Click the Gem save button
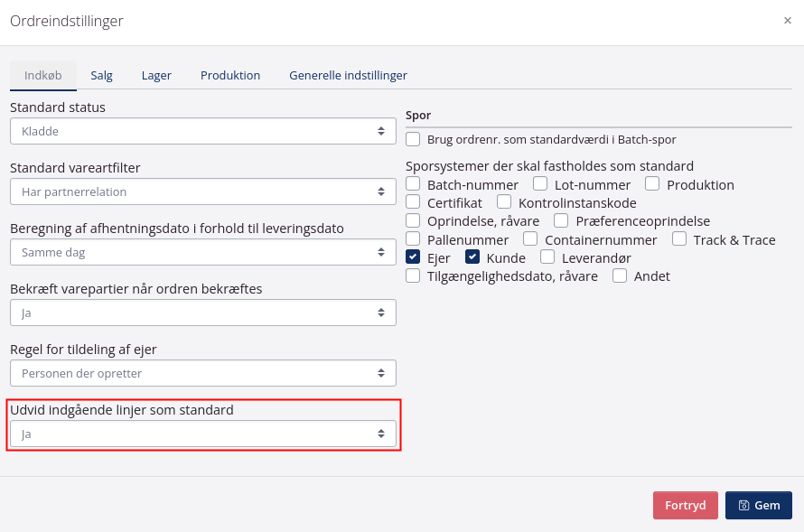The height and width of the screenshot is (532, 804). tap(758, 505)
